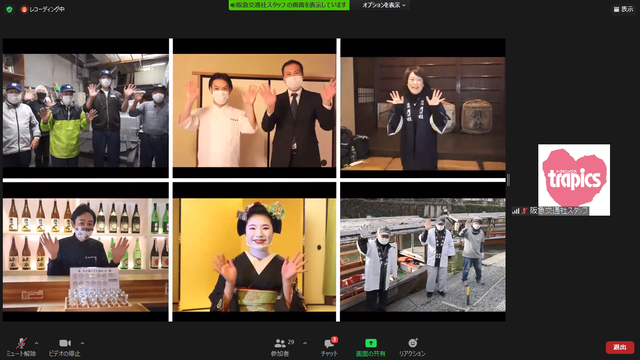Expand video options arrow beside camera
The image size is (640, 360).
point(82,343)
